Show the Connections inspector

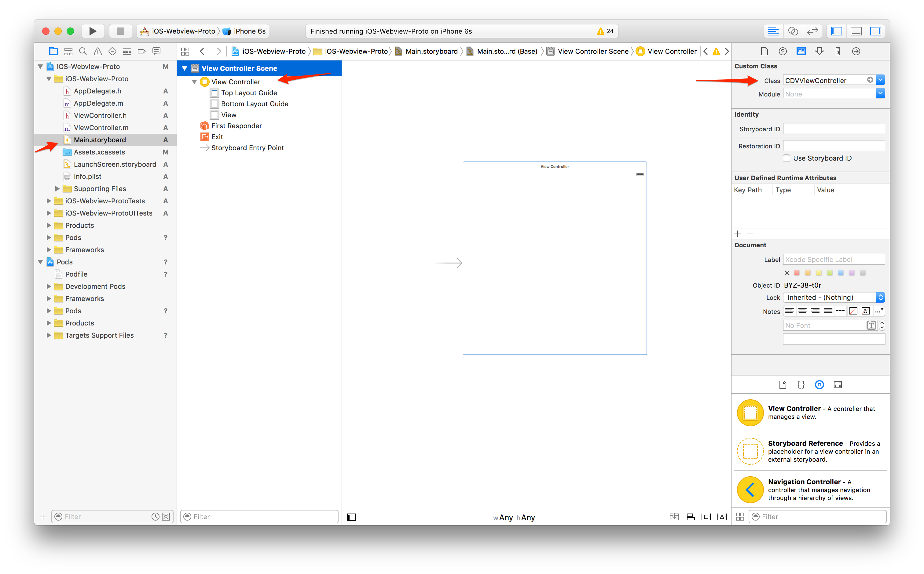pos(856,51)
